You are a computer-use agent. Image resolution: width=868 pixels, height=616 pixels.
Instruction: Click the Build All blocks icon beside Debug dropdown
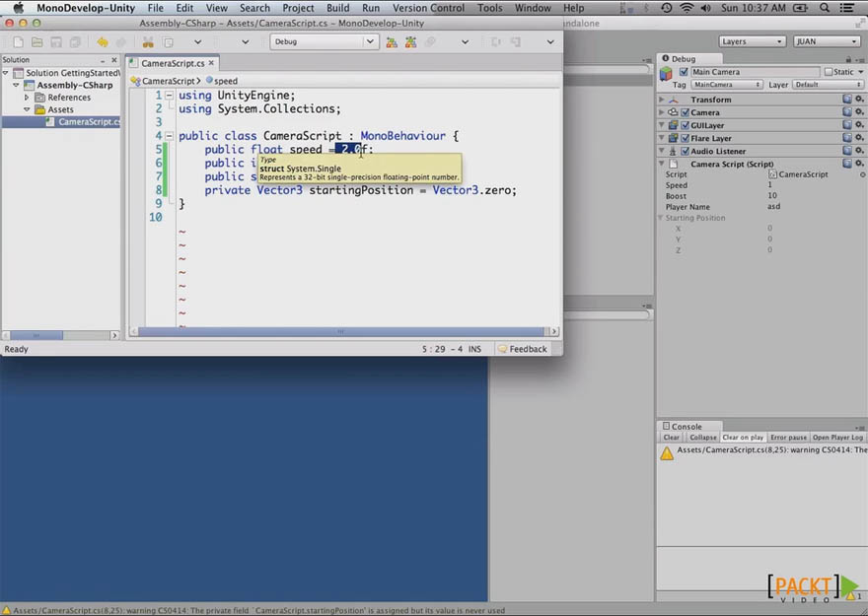point(392,42)
